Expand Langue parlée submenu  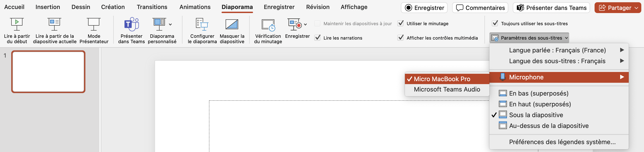tap(557, 50)
